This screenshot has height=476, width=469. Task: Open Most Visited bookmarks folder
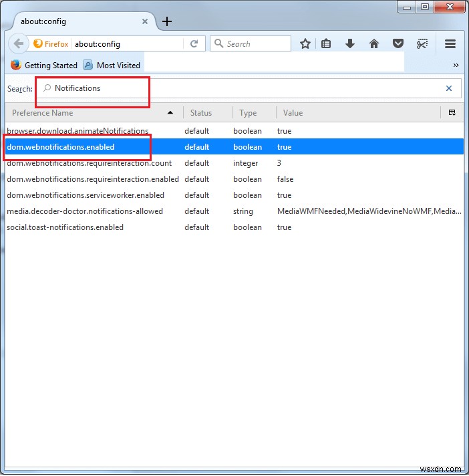(x=112, y=66)
